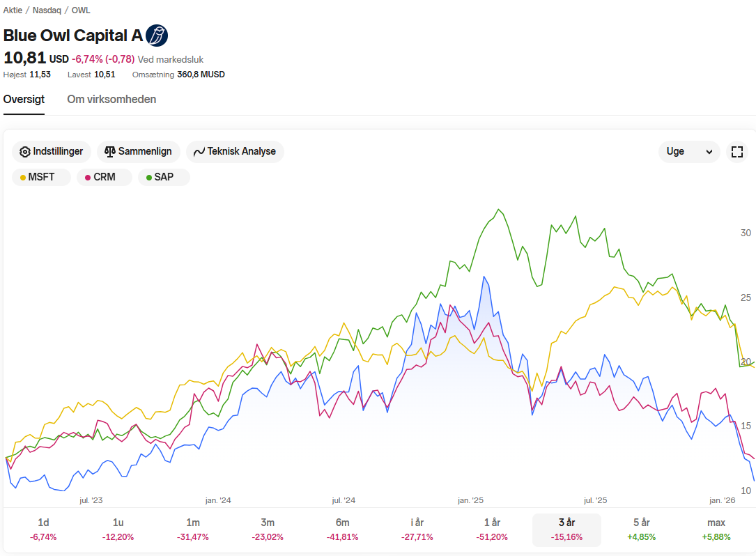
Task: Click the jan. '24 axis label
Action: 218,500
